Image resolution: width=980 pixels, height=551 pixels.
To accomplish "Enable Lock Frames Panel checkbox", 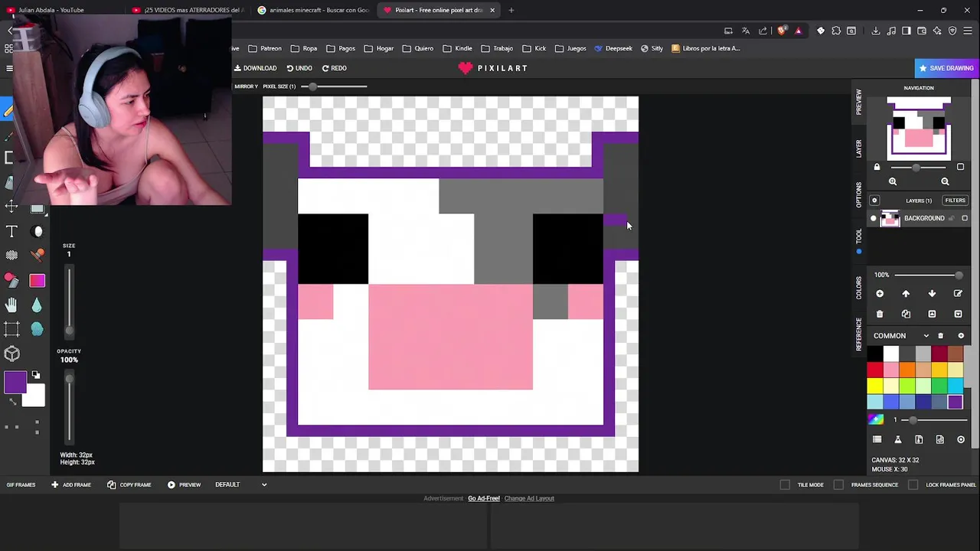I will click(x=913, y=484).
